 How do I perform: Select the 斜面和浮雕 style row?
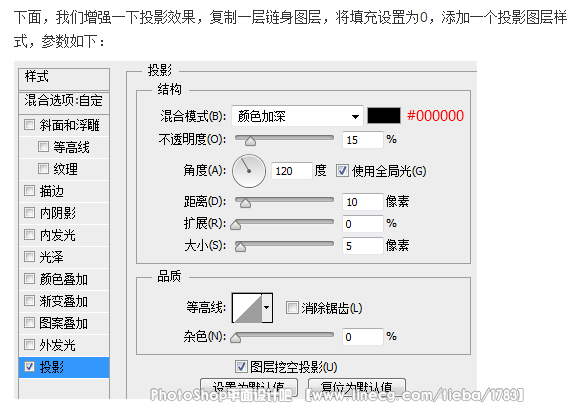click(x=64, y=125)
